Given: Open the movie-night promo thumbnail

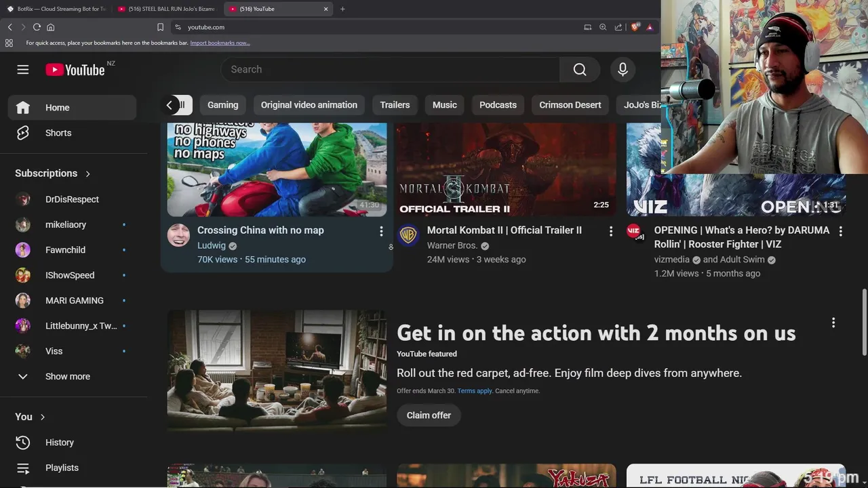Looking at the screenshot, I should point(277,371).
